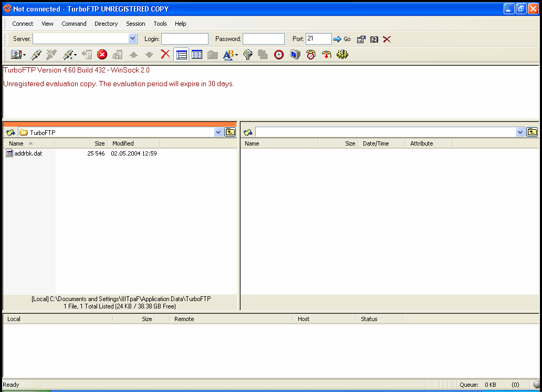Image resolution: width=542 pixels, height=392 pixels.
Task: Go up one folder in remote pane
Action: pyautogui.click(x=532, y=132)
